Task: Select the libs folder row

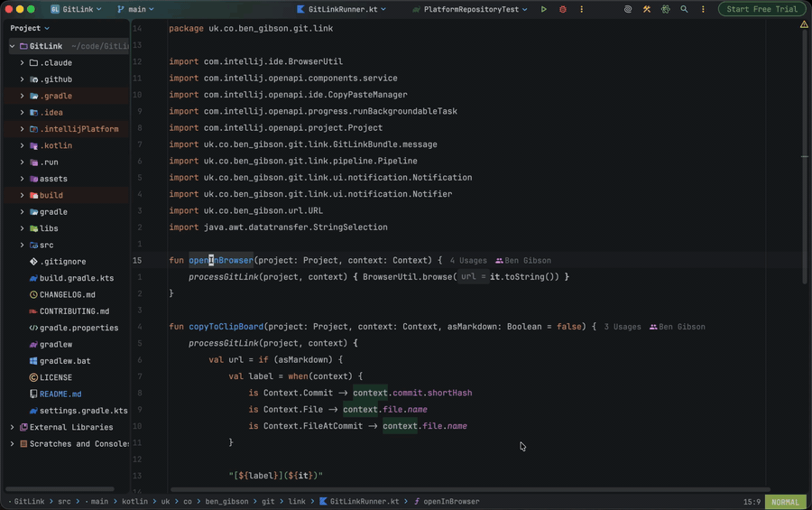Action: coord(66,228)
